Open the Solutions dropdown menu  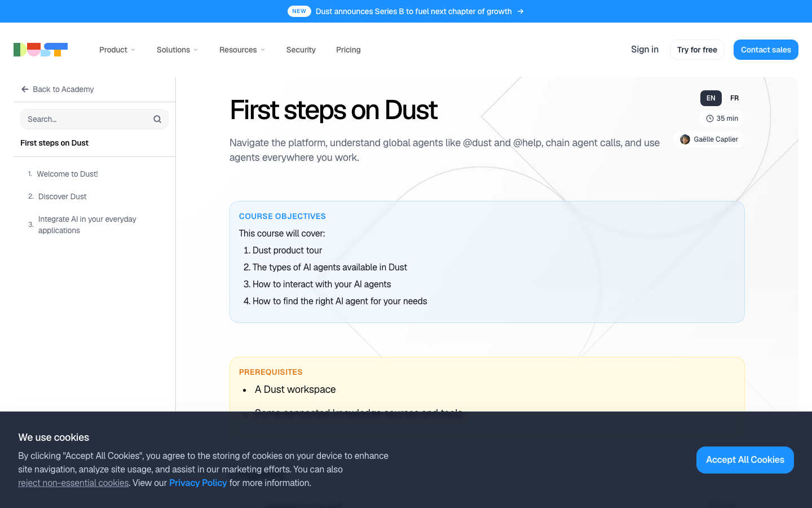(177, 50)
